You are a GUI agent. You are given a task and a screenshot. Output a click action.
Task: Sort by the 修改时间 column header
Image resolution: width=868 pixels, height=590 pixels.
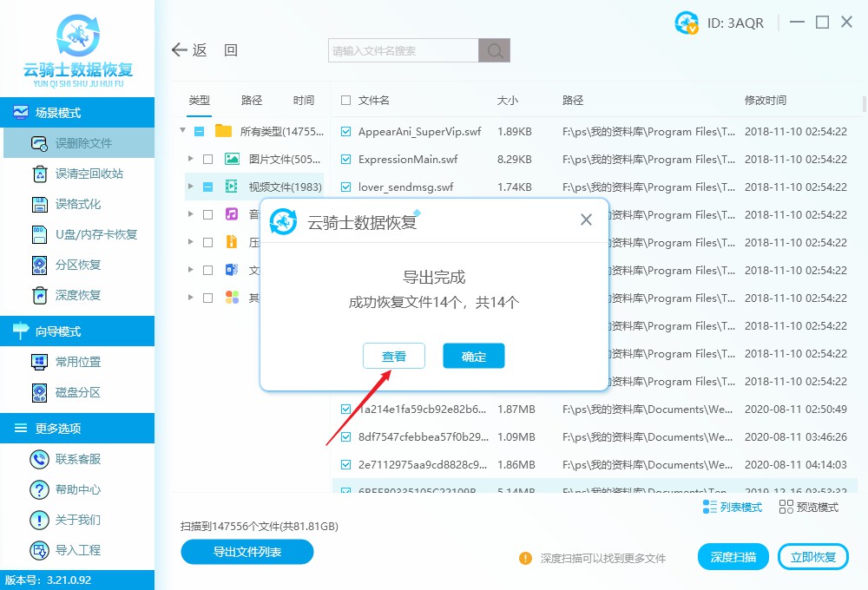pos(766,100)
